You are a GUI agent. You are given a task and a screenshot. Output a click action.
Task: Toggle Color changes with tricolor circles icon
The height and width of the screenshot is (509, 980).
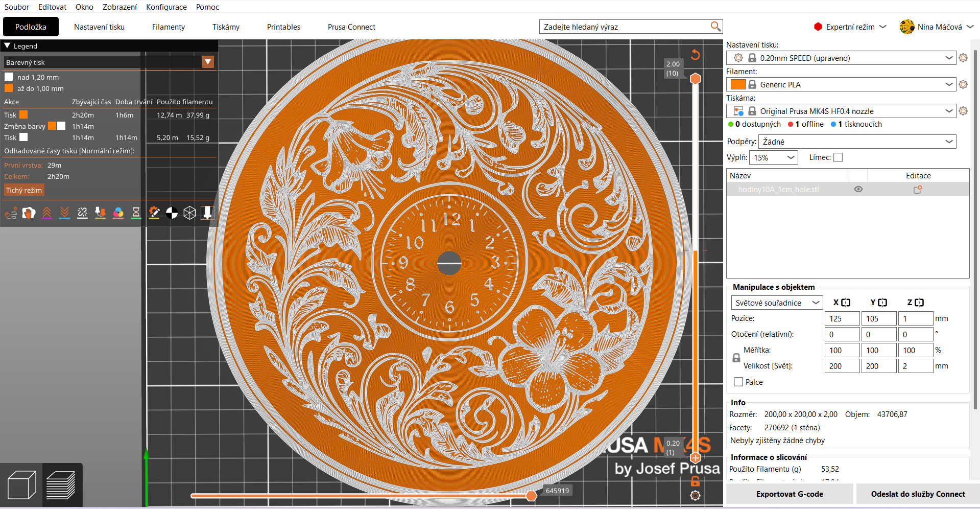(118, 213)
